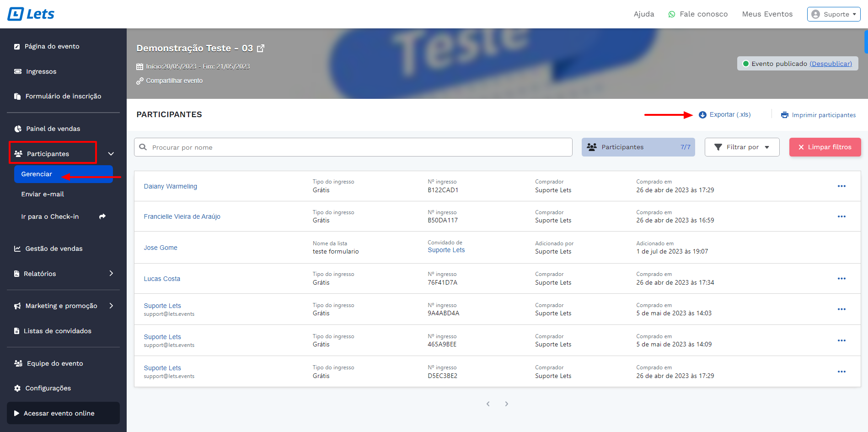The height and width of the screenshot is (432, 868).
Task: Select Enviar e-mail under Participantes
Action: (43, 194)
